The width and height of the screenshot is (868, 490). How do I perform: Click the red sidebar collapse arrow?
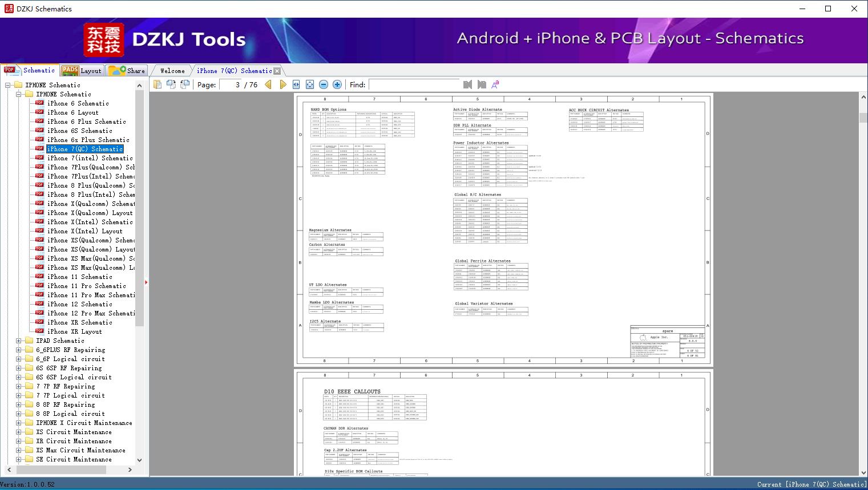pos(147,282)
